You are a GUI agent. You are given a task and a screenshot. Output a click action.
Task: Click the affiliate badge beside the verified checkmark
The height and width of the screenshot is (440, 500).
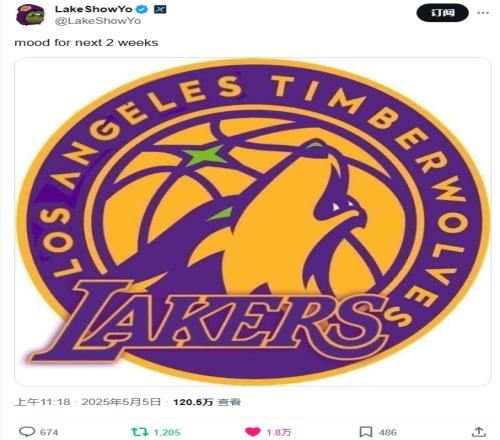tap(160, 9)
